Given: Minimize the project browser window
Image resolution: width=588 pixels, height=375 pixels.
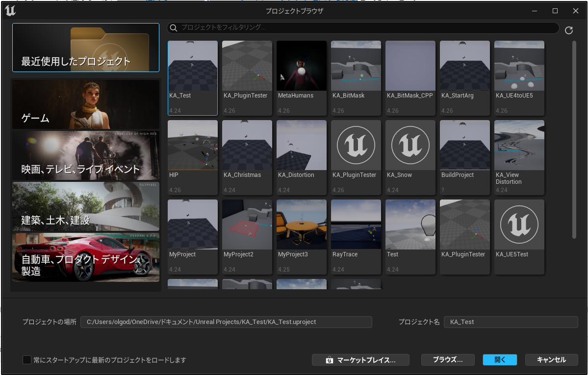Looking at the screenshot, I should [535, 11].
